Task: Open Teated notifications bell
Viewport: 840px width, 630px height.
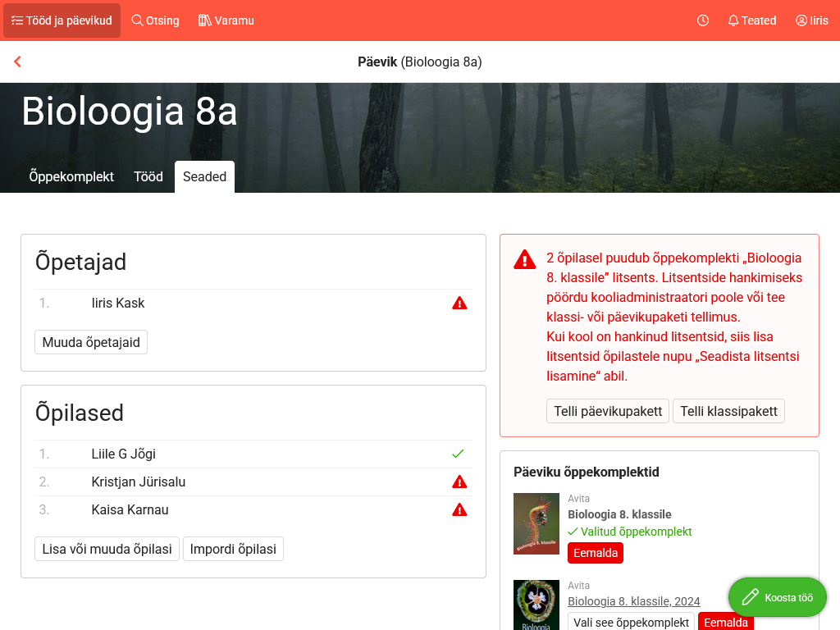Action: click(x=751, y=21)
